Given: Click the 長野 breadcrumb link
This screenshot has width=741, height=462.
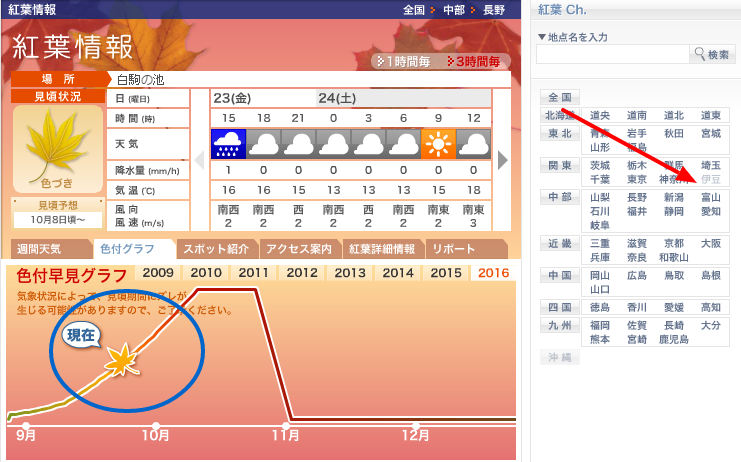Looking at the screenshot, I should pyautogui.click(x=494, y=10).
